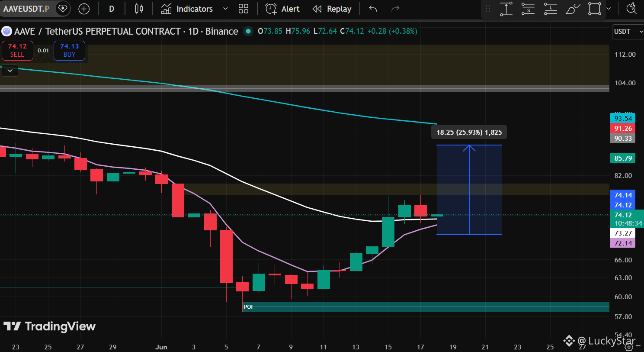
Task: Select the rectangle drawing tool
Action: [595, 9]
